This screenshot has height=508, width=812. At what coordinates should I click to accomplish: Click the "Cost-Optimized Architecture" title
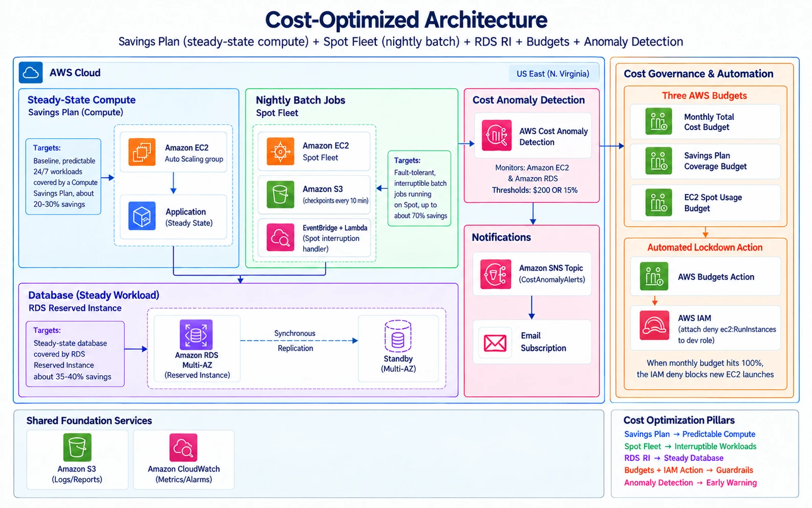pyautogui.click(x=406, y=20)
